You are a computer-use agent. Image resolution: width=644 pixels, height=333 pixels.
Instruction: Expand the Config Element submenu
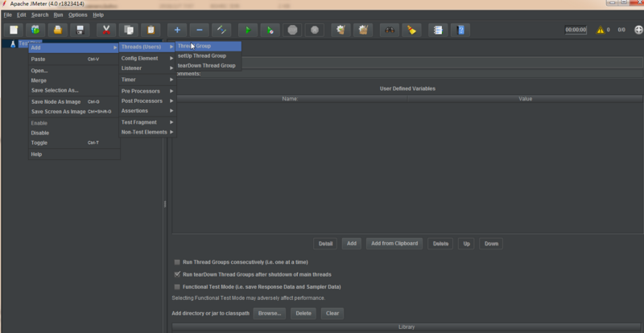click(147, 58)
